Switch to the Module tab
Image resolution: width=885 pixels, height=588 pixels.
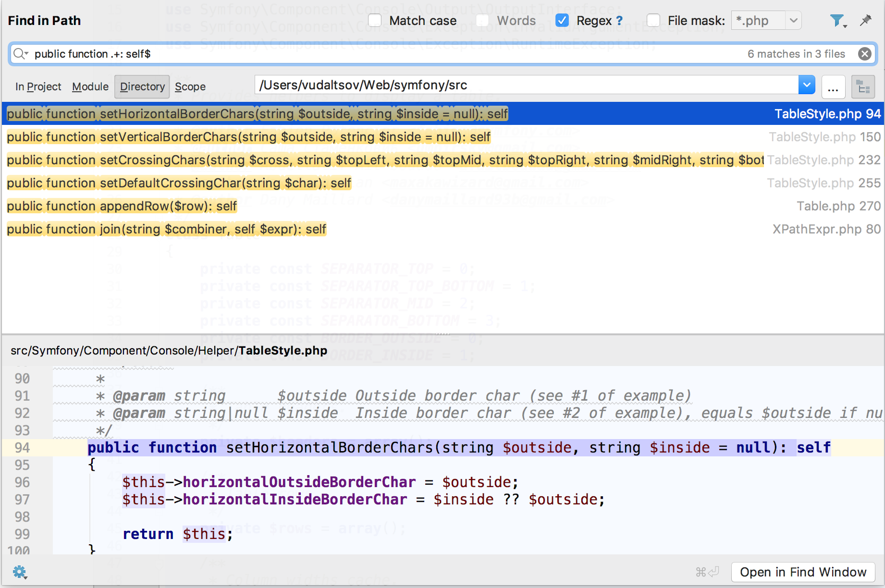pos(90,86)
